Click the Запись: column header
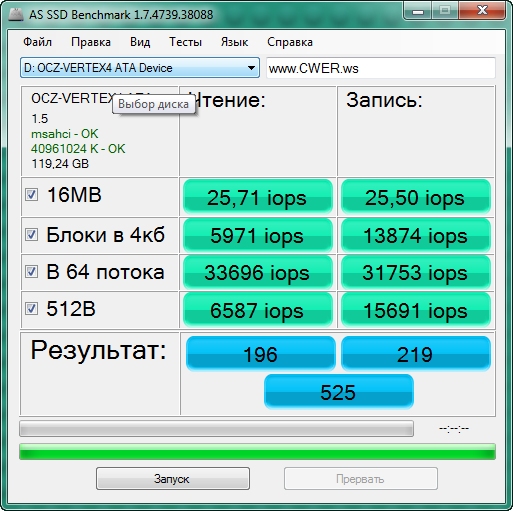The height and width of the screenshot is (511, 513). pos(384,100)
